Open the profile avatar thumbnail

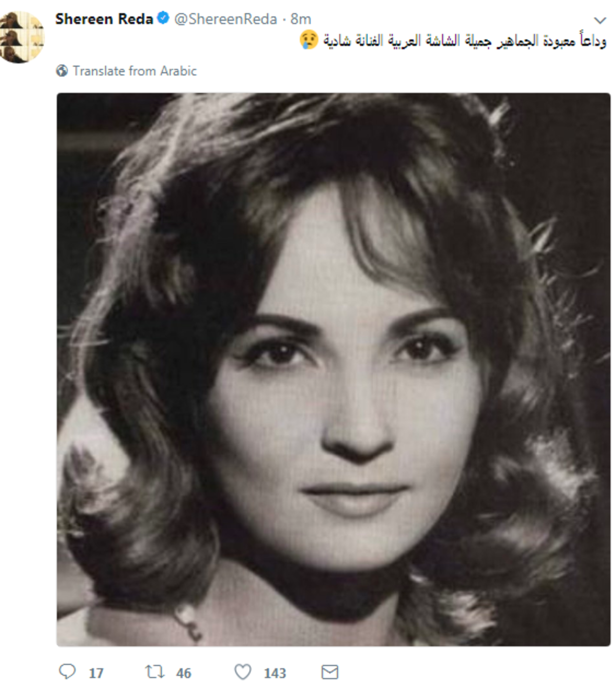click(22, 37)
